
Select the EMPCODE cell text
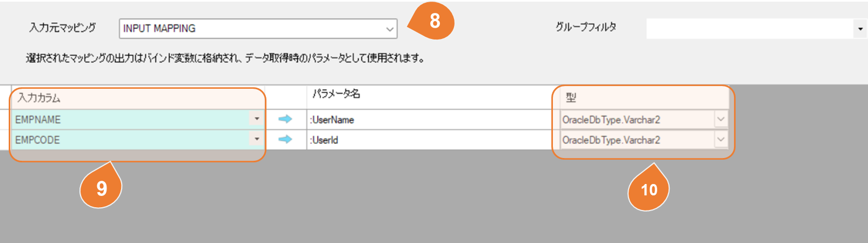(x=37, y=140)
